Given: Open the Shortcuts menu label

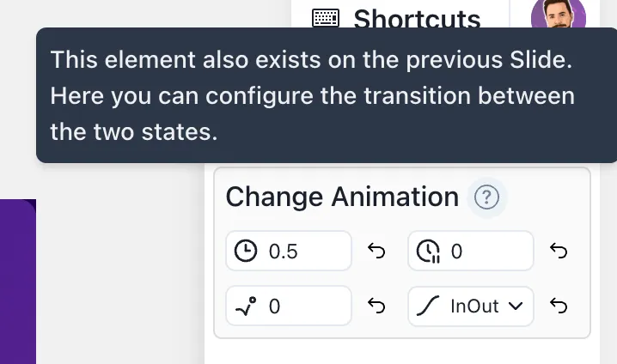Looking at the screenshot, I should coord(417,19).
